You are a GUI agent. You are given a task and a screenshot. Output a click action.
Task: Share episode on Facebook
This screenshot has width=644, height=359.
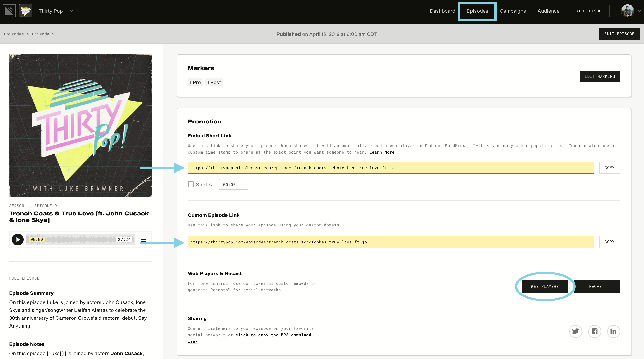(x=594, y=331)
